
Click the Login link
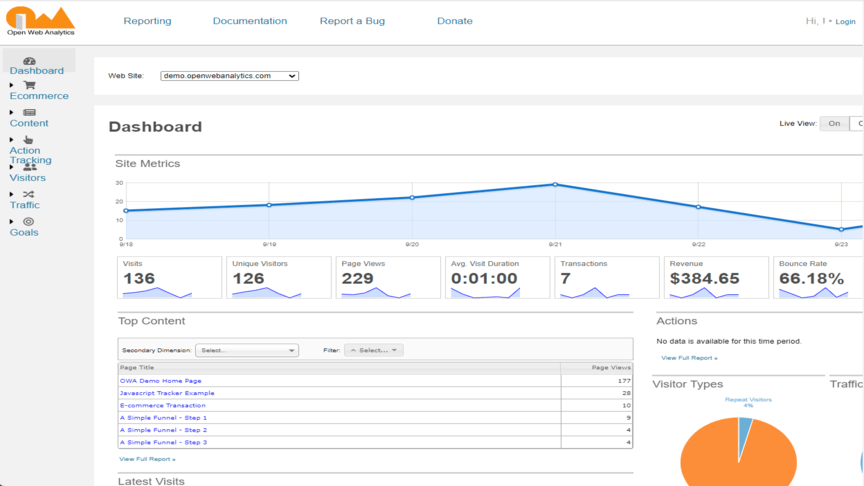[x=845, y=21]
